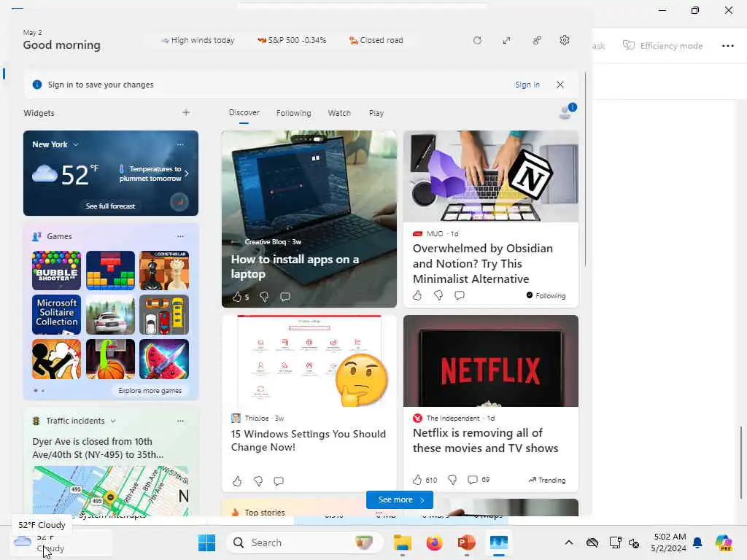Open the chess game tile
Image resolution: width=747 pixels, height=560 pixels.
pyautogui.click(x=164, y=271)
